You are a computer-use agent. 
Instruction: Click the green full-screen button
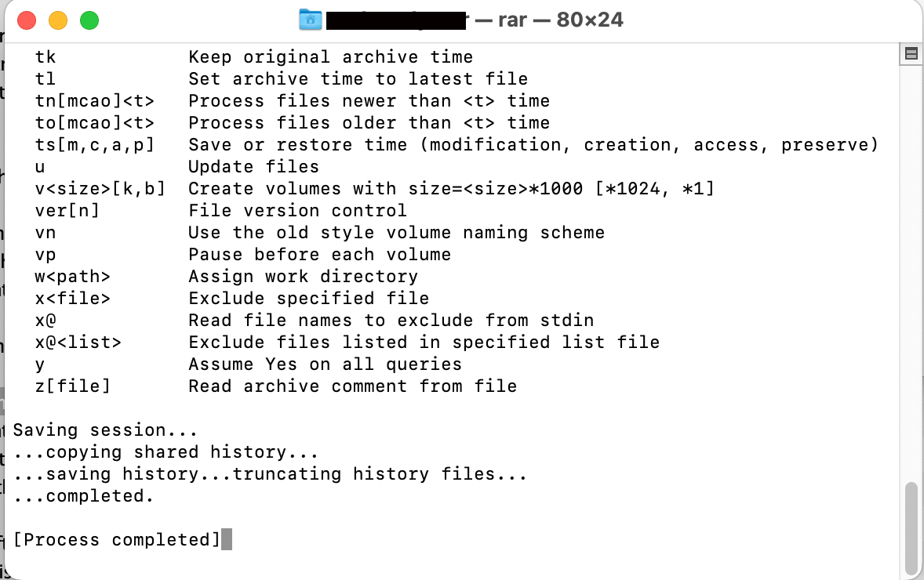tap(89, 20)
